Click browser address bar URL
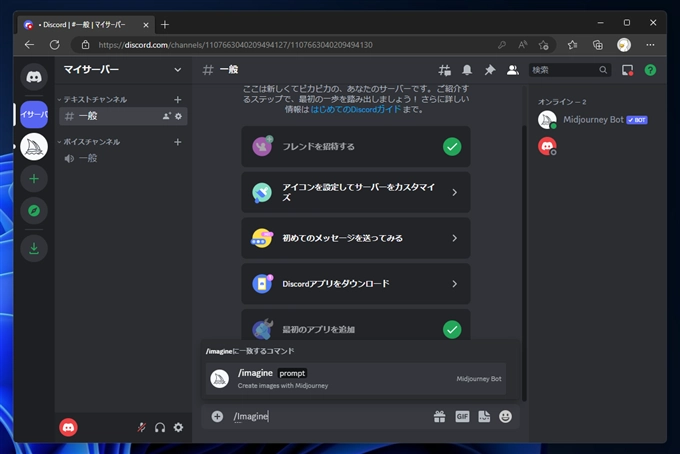 click(235, 45)
